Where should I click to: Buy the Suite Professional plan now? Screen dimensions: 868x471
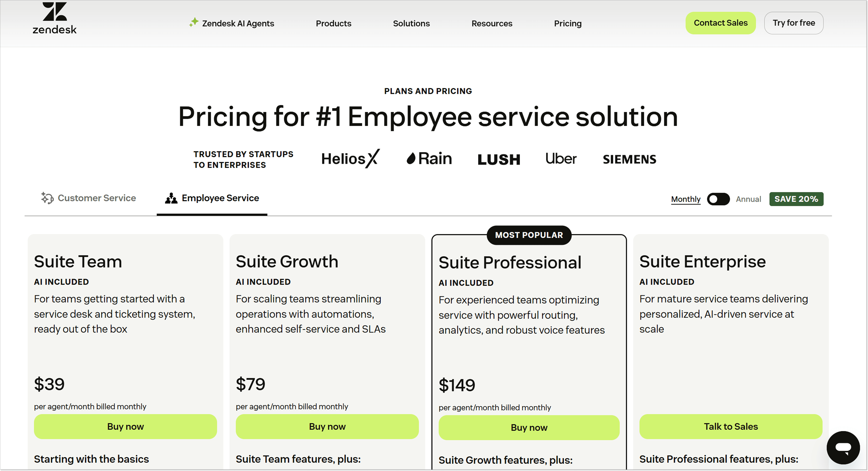[529, 427]
